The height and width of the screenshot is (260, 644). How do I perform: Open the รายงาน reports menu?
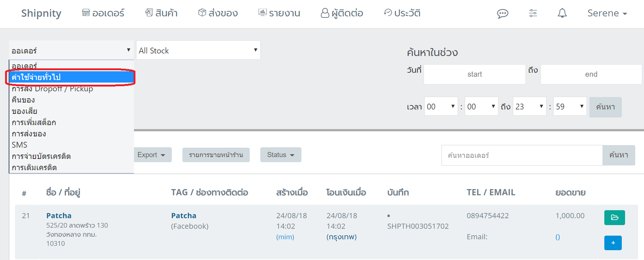click(x=279, y=13)
